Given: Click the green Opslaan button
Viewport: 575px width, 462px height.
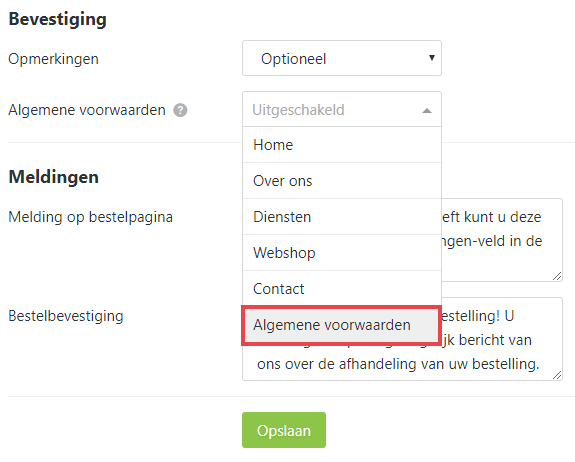Looking at the screenshot, I should point(284,430).
